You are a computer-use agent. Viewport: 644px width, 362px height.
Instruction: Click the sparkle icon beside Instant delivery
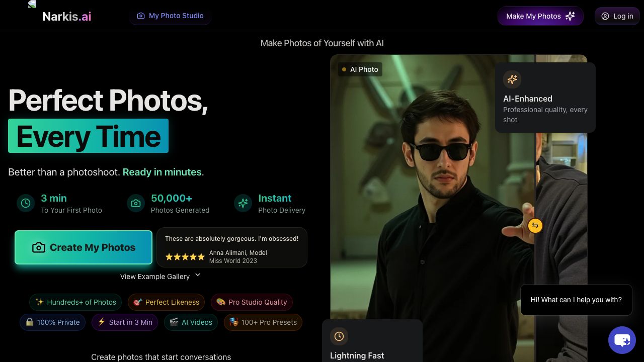(x=243, y=203)
